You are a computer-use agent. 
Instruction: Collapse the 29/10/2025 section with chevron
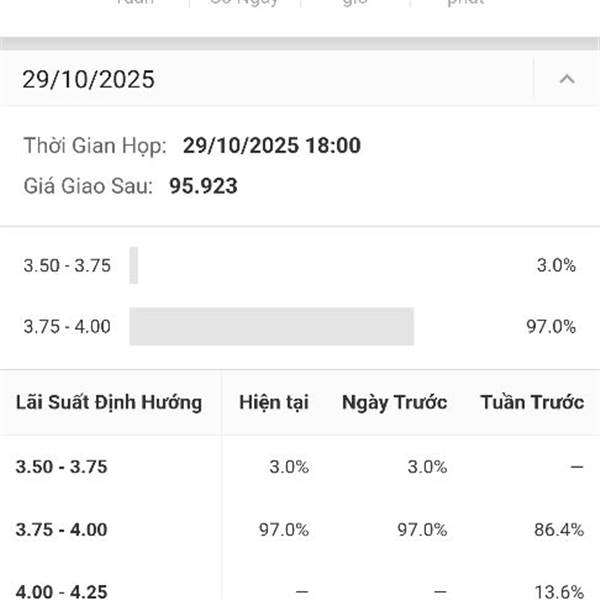(x=567, y=79)
